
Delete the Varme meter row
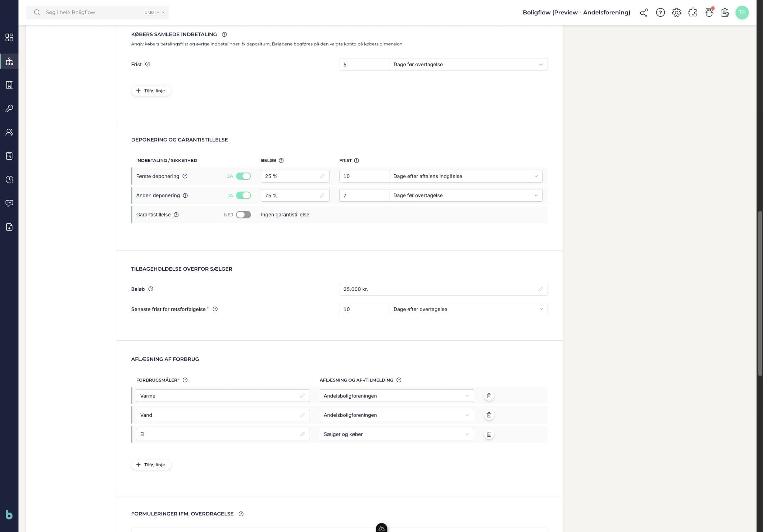[489, 396]
